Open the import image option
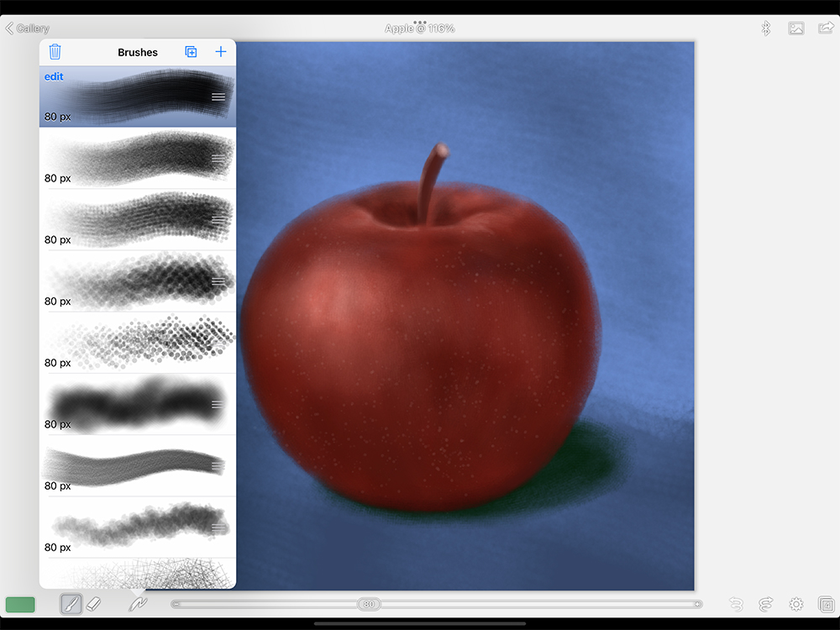Image resolution: width=840 pixels, height=630 pixels. pos(796,29)
